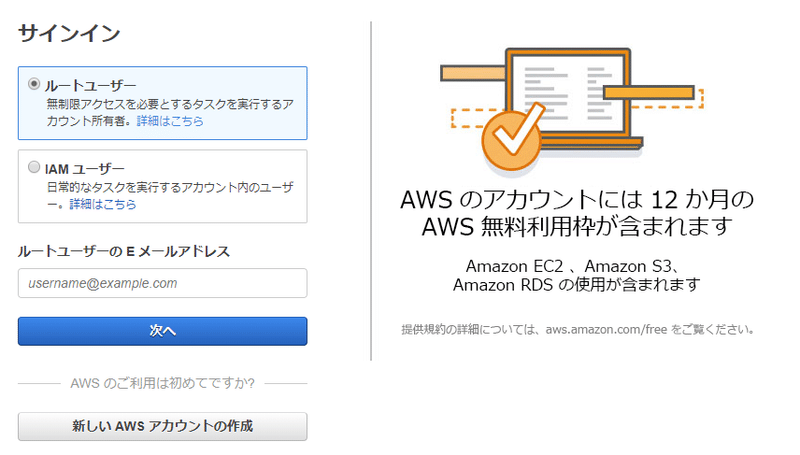Click 新しい AWS アカウントの作成 button
This screenshot has height=455, width=800.
point(162,426)
